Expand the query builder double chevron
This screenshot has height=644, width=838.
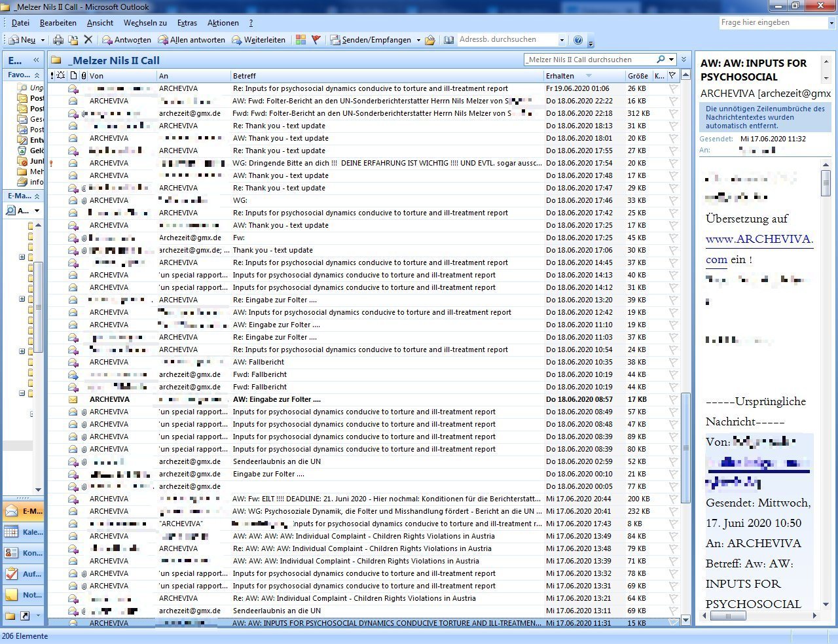click(684, 60)
